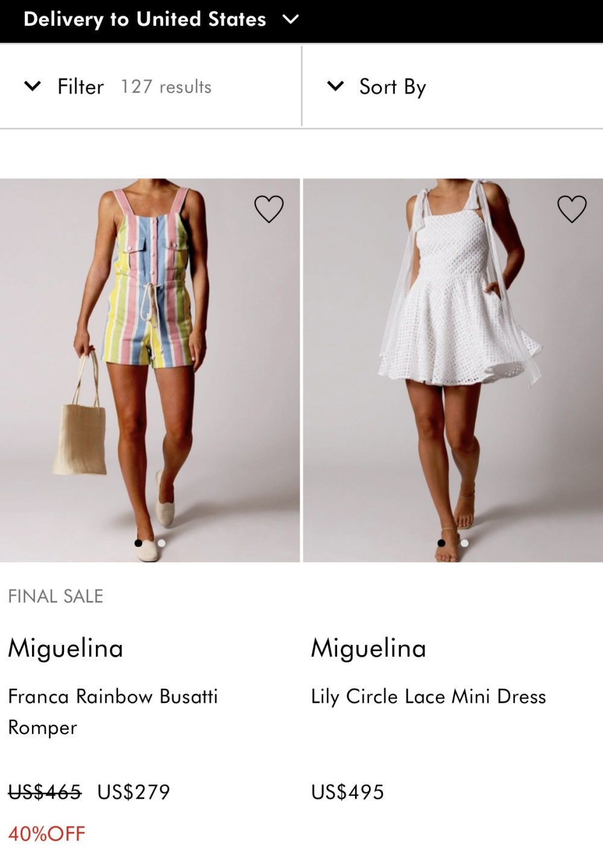Open the Lily Circle Lace Mini Dress product link
Viewport: 603px width, 868px height.
(x=428, y=696)
